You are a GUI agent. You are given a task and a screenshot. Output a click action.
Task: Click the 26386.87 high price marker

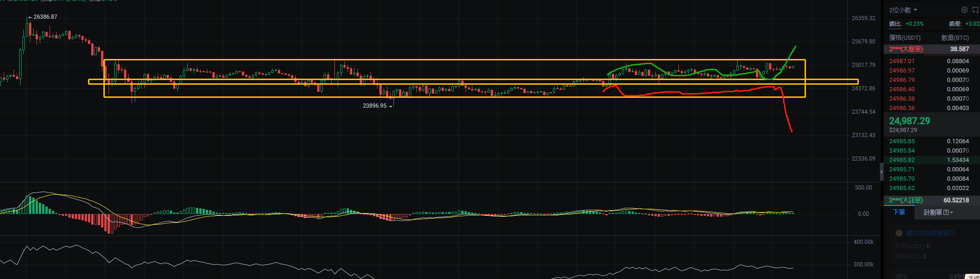pos(45,17)
